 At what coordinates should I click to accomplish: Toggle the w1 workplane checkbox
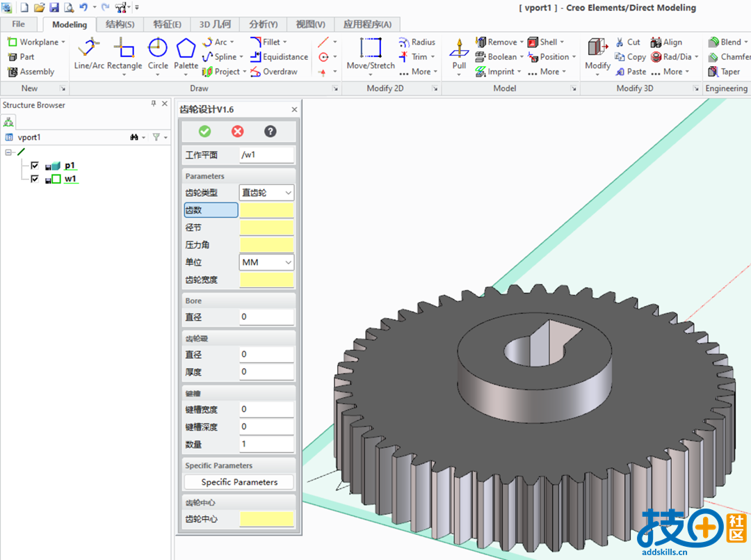click(35, 179)
